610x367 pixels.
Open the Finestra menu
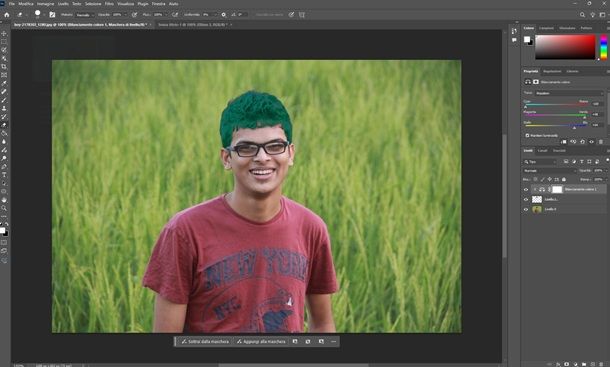point(158,4)
